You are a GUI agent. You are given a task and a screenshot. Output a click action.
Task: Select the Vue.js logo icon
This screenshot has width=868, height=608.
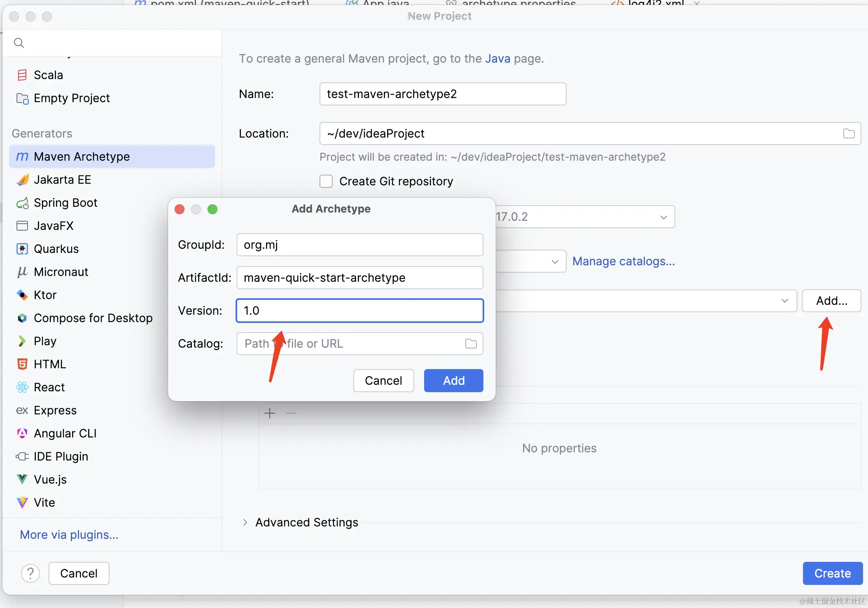22,479
